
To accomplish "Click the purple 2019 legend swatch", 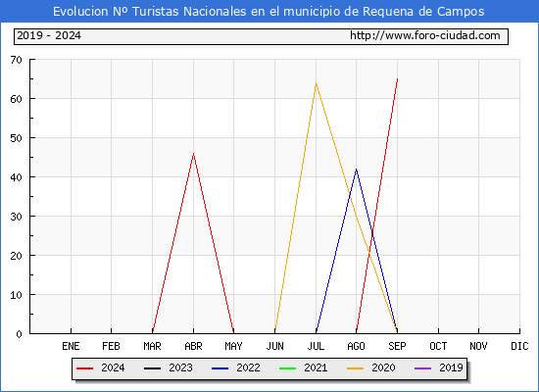I will click(422, 368).
